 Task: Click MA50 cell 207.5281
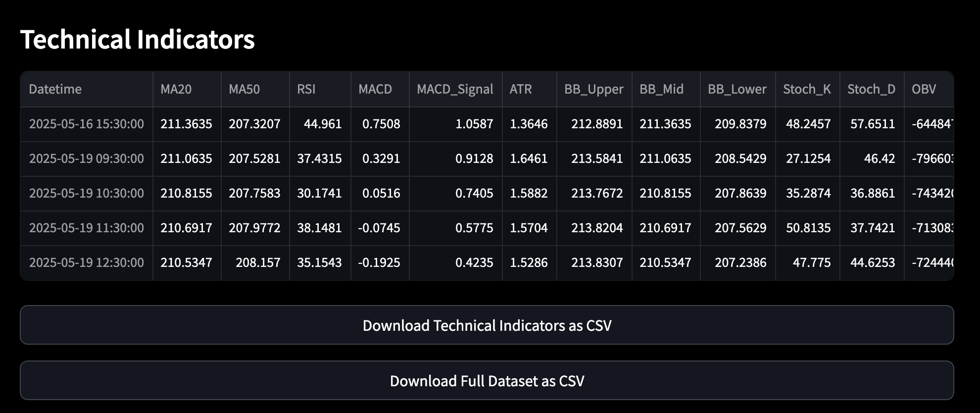(255, 158)
